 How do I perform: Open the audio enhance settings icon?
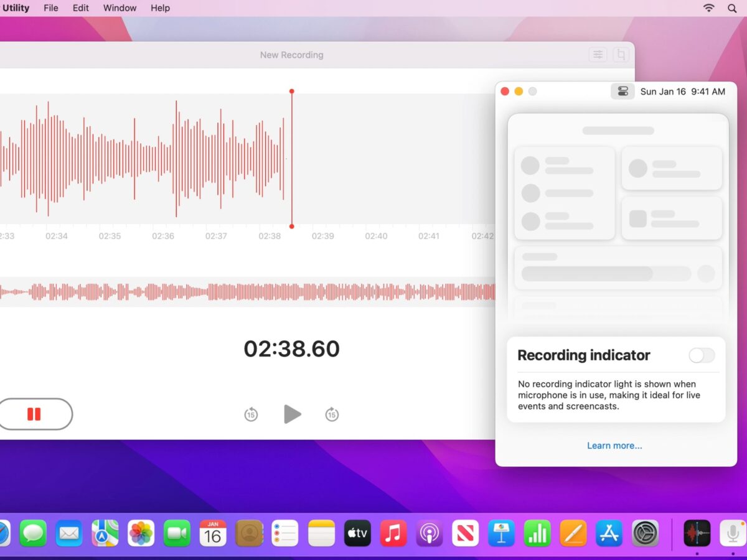(598, 55)
